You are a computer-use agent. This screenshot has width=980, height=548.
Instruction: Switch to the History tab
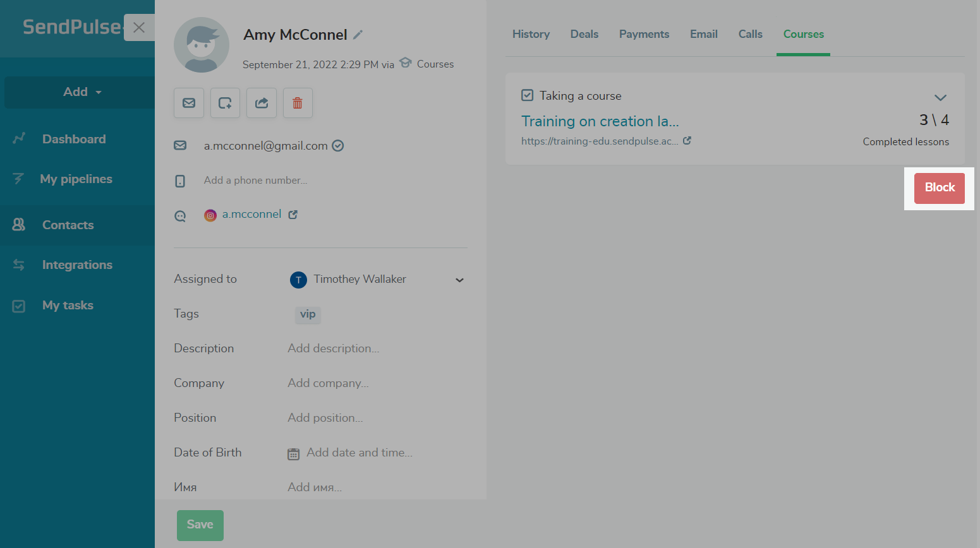(x=531, y=34)
